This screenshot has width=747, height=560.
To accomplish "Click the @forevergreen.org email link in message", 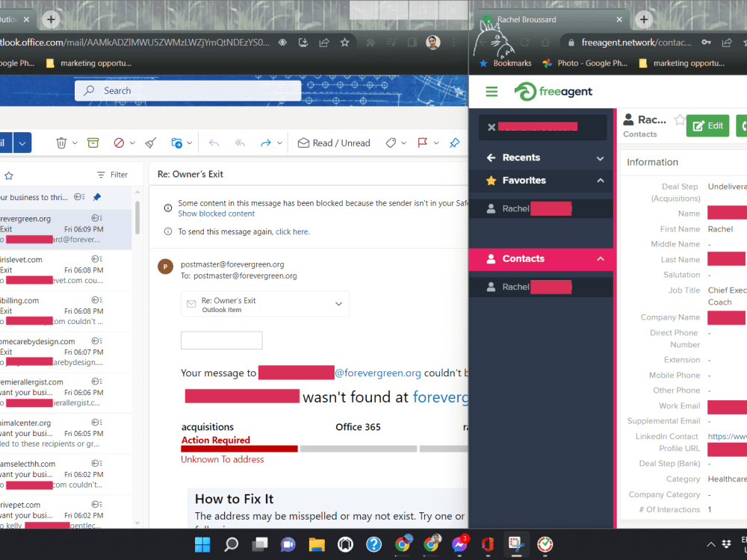I will 378,373.
